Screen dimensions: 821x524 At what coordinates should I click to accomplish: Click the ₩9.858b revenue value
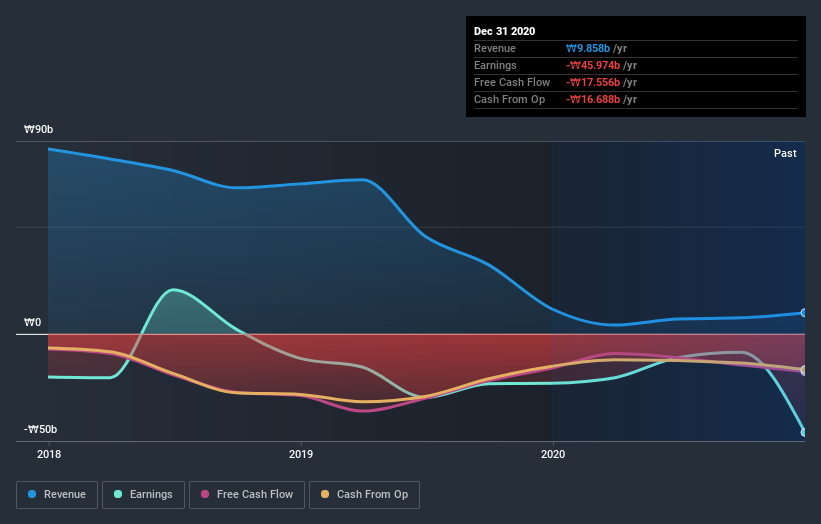[x=588, y=48]
